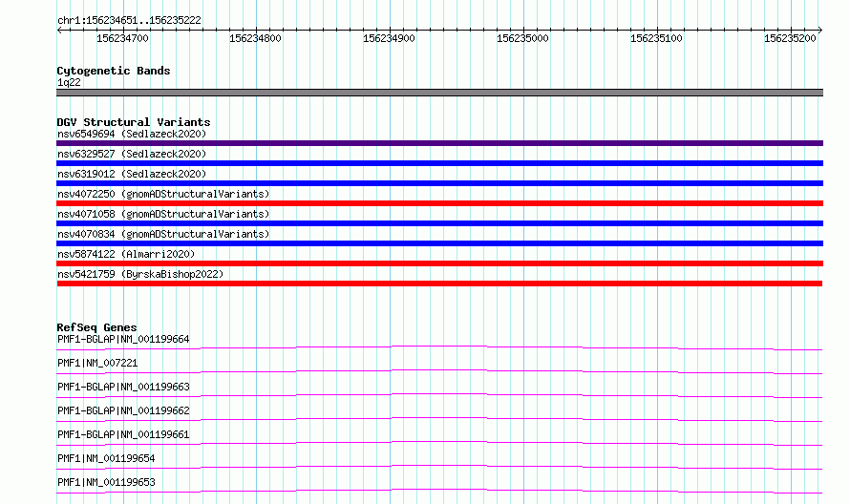Click the 156235200 ruler tick label
Screen dimensions: 850x504
click(x=790, y=38)
